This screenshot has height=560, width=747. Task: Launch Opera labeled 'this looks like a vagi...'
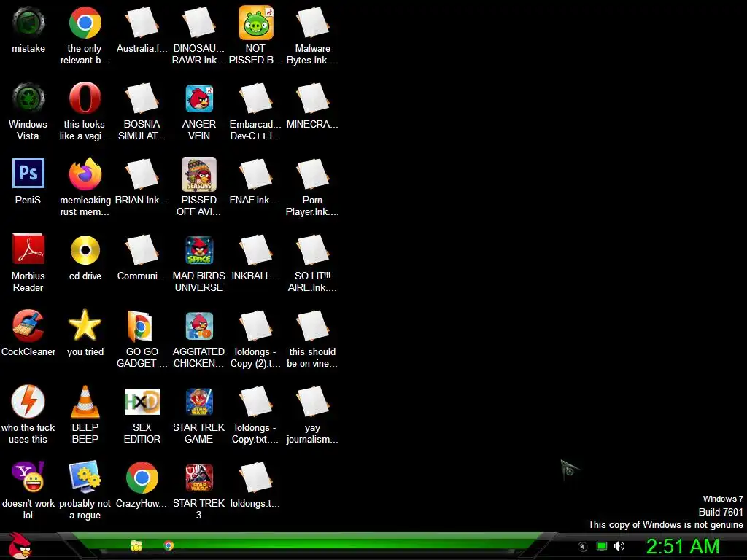[x=85, y=98]
